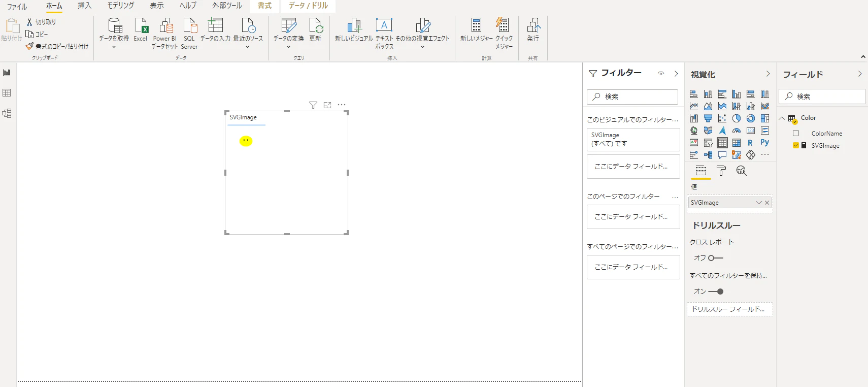Show or hide the filter pane eye icon
Image resolution: width=868 pixels, height=387 pixels.
click(661, 74)
